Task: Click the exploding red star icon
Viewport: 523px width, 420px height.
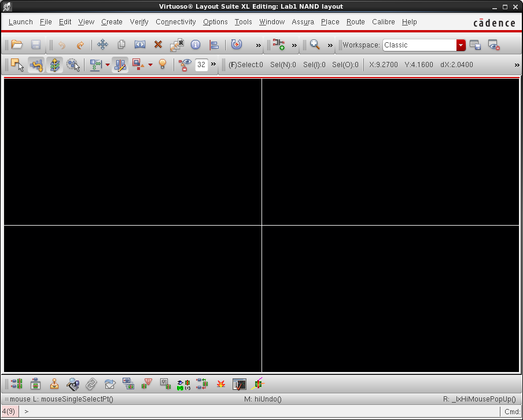Action: click(x=221, y=384)
